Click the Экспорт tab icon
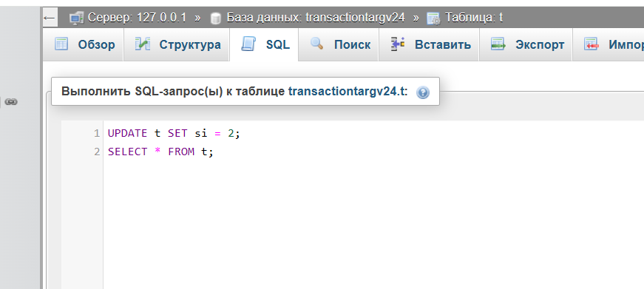Image resolution: width=644 pixels, height=289 pixels. (498, 44)
